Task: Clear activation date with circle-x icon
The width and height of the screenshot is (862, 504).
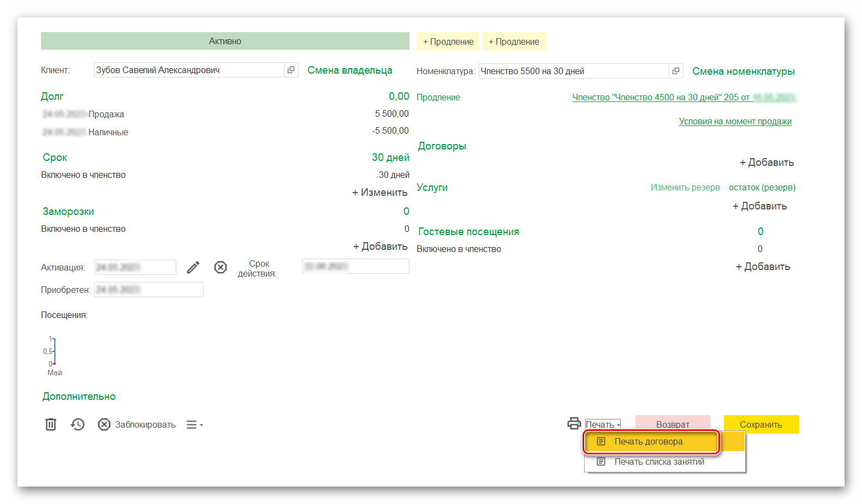Action: pyautogui.click(x=221, y=267)
